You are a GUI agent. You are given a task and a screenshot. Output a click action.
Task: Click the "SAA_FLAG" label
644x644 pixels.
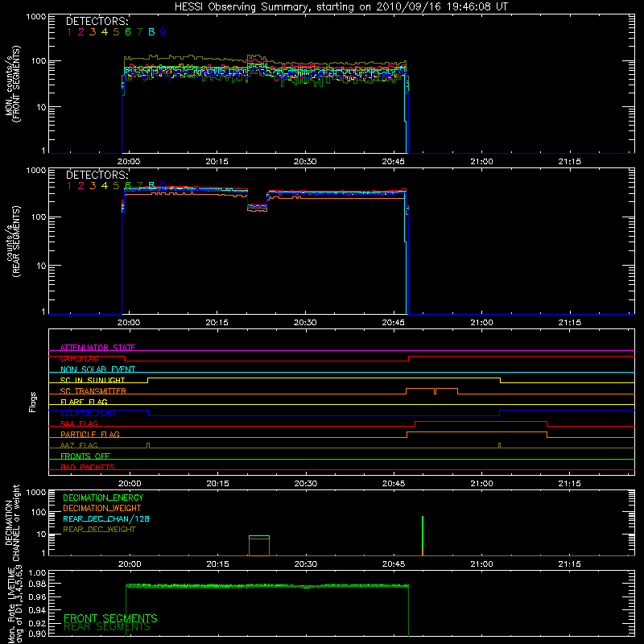click(79, 423)
